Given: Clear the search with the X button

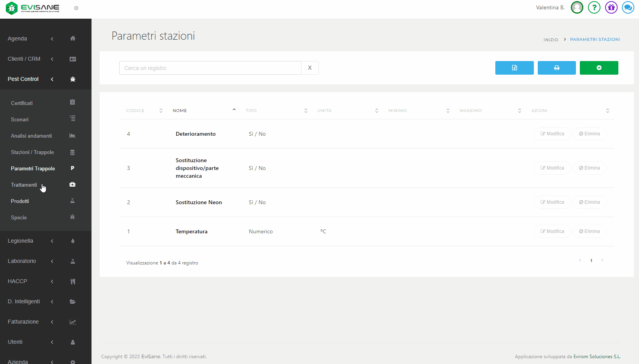Looking at the screenshot, I should pos(310,68).
